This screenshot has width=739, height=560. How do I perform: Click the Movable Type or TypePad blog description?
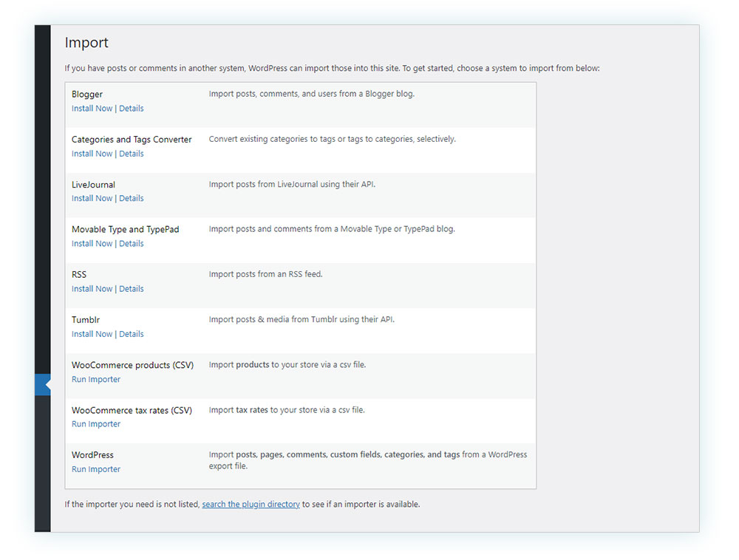pos(332,229)
